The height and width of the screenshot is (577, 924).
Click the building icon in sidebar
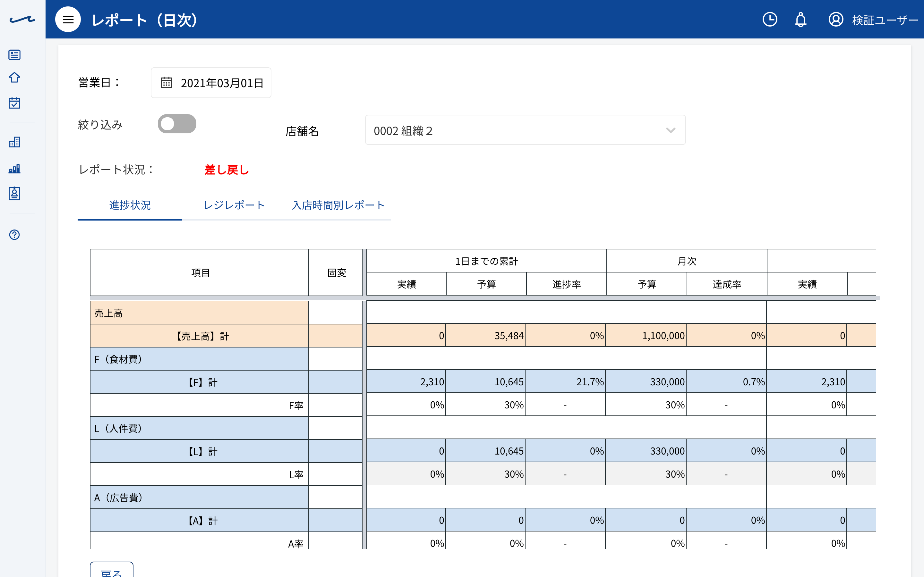pyautogui.click(x=14, y=142)
